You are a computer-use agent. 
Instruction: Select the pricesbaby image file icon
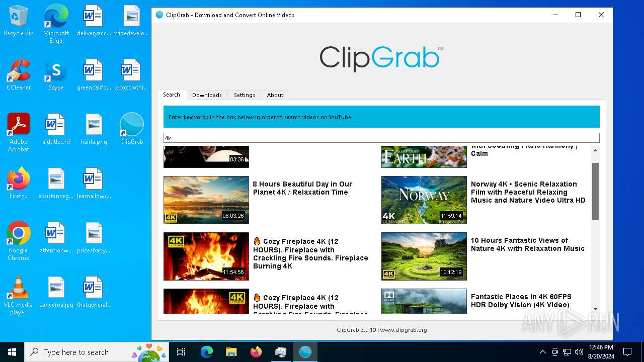94,238
